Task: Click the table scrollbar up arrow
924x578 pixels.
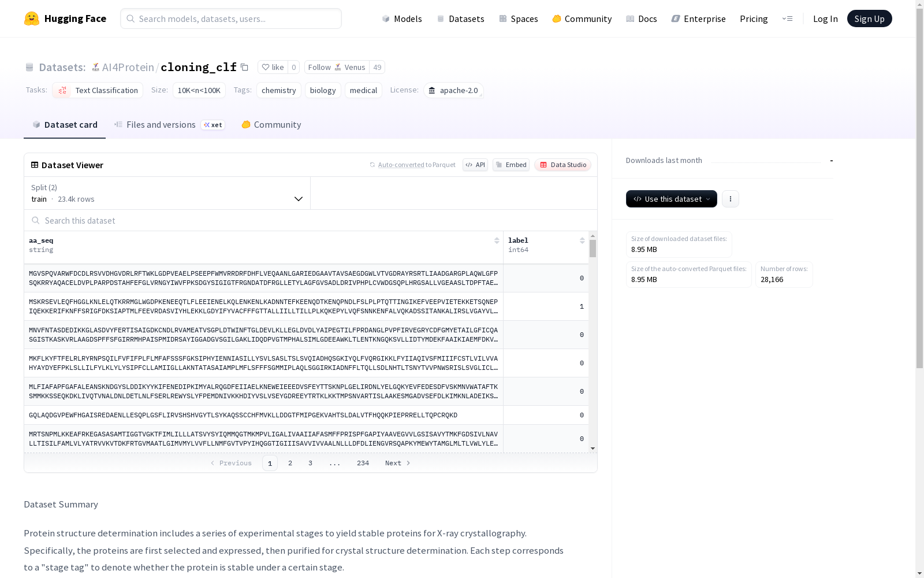Action: [593, 236]
